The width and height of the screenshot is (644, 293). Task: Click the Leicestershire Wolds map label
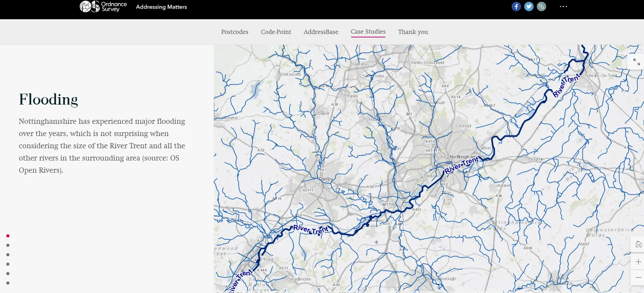[x=609, y=233]
